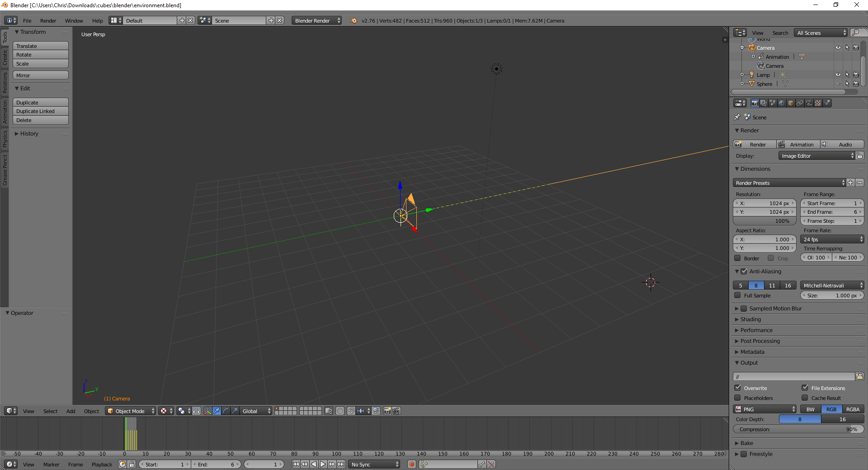This screenshot has width=868, height=470.
Task: Toggle Camera visibility eye in outliner
Action: tap(838, 47)
